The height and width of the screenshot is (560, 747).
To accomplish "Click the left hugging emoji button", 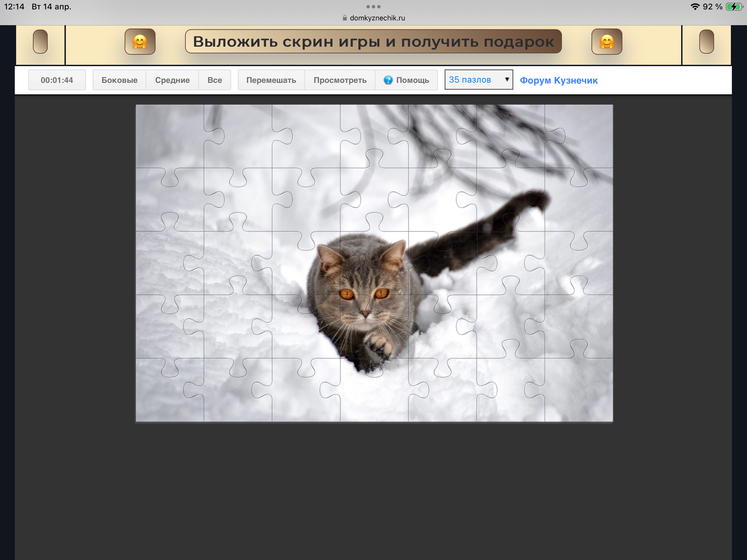I will click(140, 42).
